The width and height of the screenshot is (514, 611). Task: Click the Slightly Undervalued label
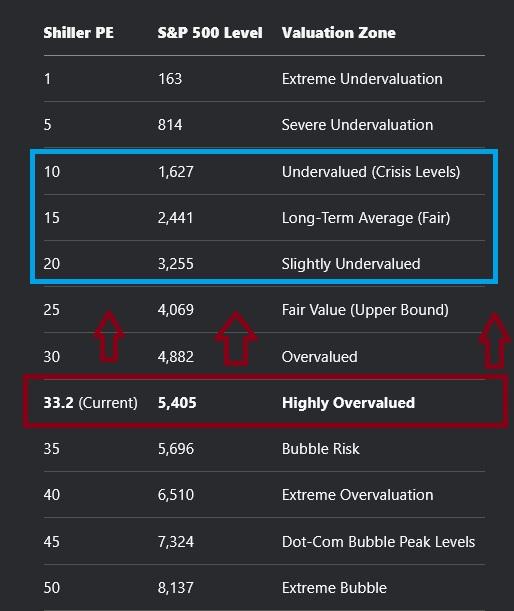pyautogui.click(x=351, y=264)
